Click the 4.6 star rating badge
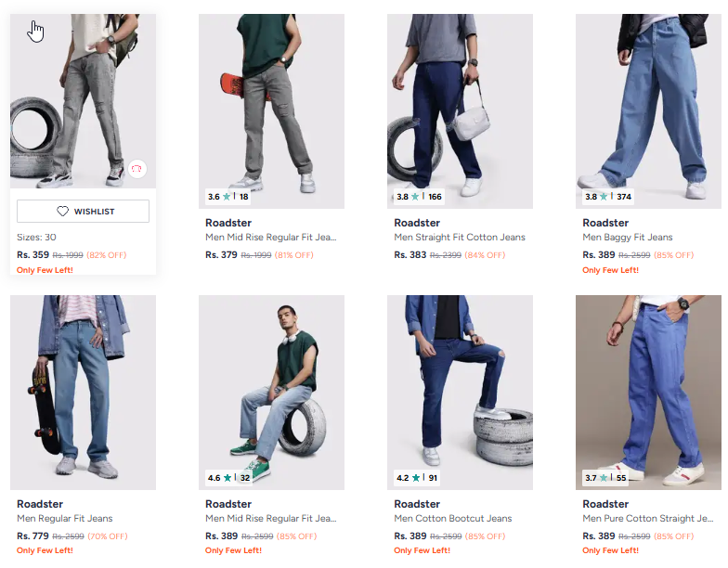 coord(228,478)
